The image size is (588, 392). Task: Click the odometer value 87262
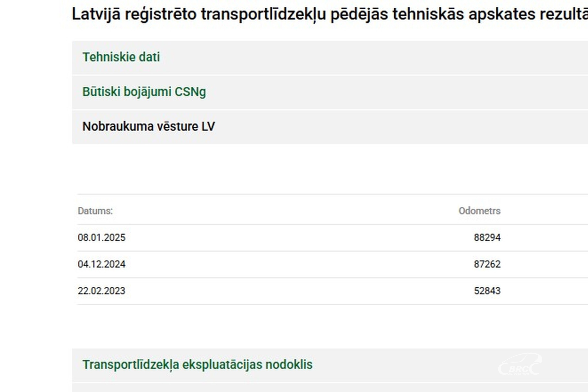pos(487,264)
